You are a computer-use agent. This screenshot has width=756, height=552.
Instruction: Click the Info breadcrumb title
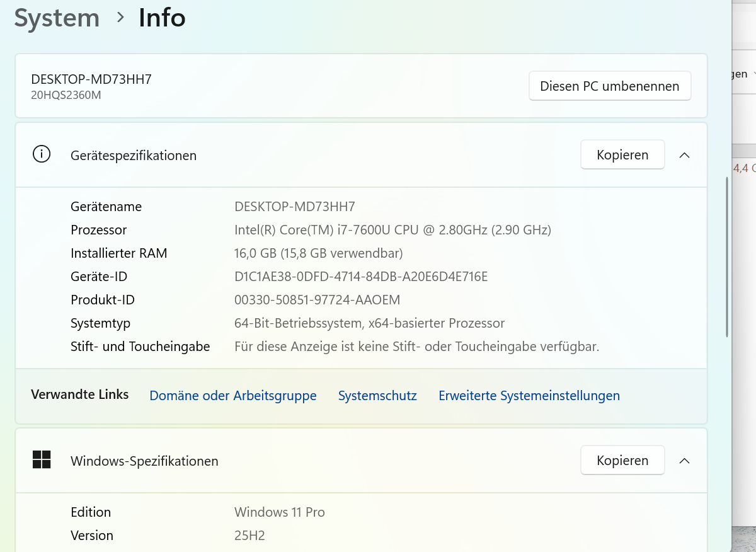(x=162, y=18)
